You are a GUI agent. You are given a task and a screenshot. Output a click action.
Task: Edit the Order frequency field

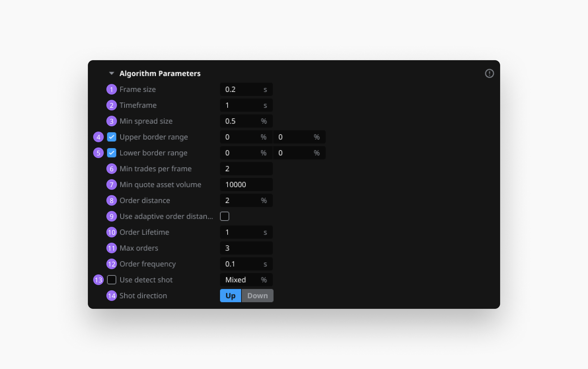pos(242,264)
